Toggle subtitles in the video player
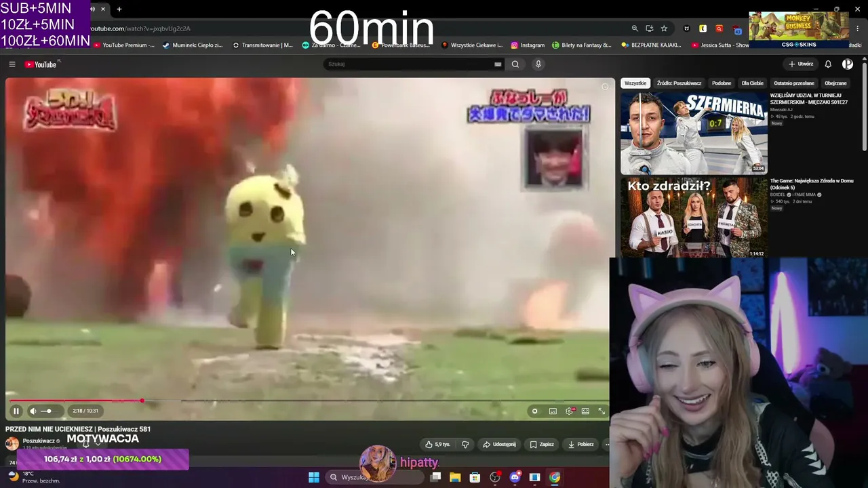Screen dimensions: 868x488 [553, 411]
